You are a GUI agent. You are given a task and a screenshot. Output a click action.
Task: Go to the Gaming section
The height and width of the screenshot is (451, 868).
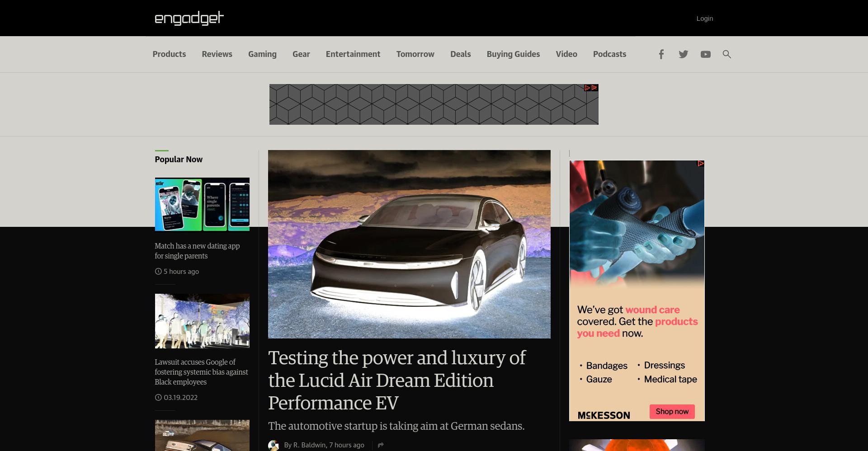[x=262, y=54]
